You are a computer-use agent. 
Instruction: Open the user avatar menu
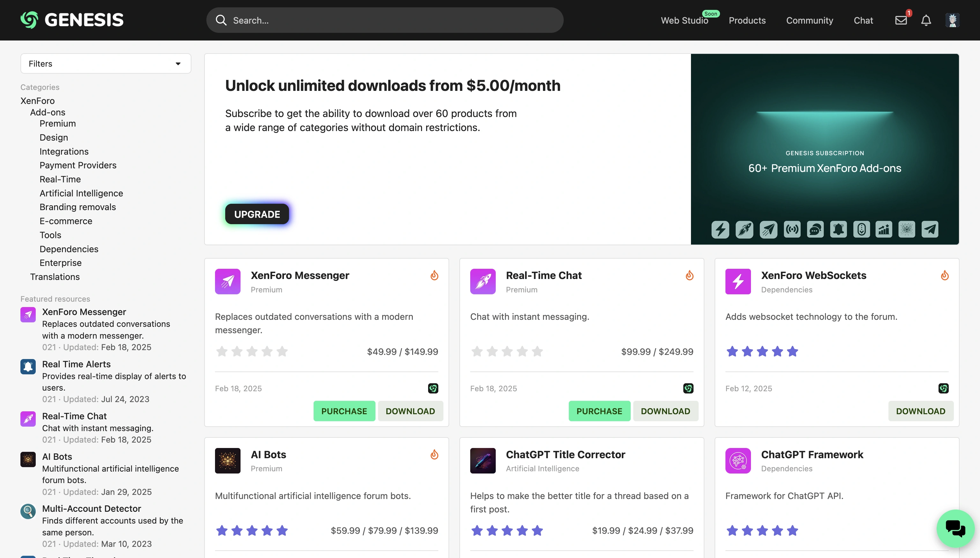tap(952, 20)
